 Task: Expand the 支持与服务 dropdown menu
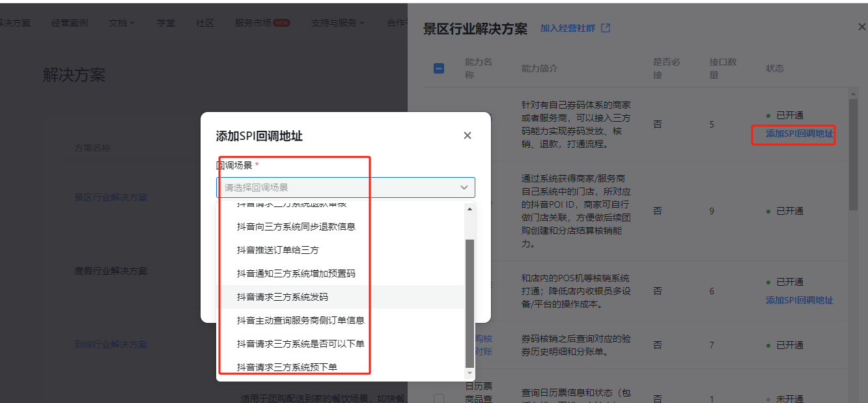[337, 21]
